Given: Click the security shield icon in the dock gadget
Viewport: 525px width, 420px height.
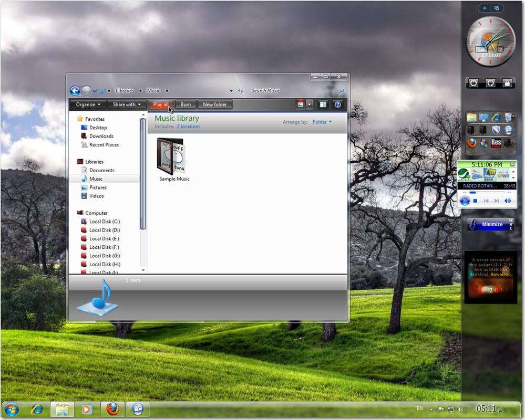Looking at the screenshot, I should [x=496, y=129].
